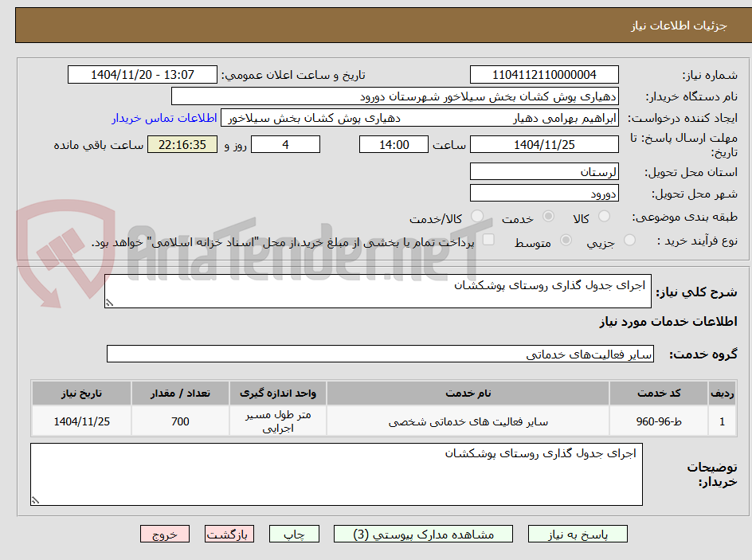Click the table date cell 1404/11/25
The height and width of the screenshot is (560, 752).
(81, 421)
